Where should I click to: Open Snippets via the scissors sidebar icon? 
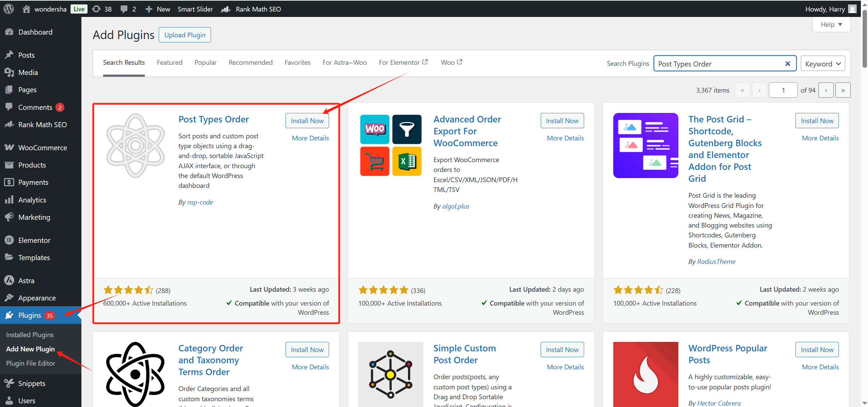click(9, 383)
